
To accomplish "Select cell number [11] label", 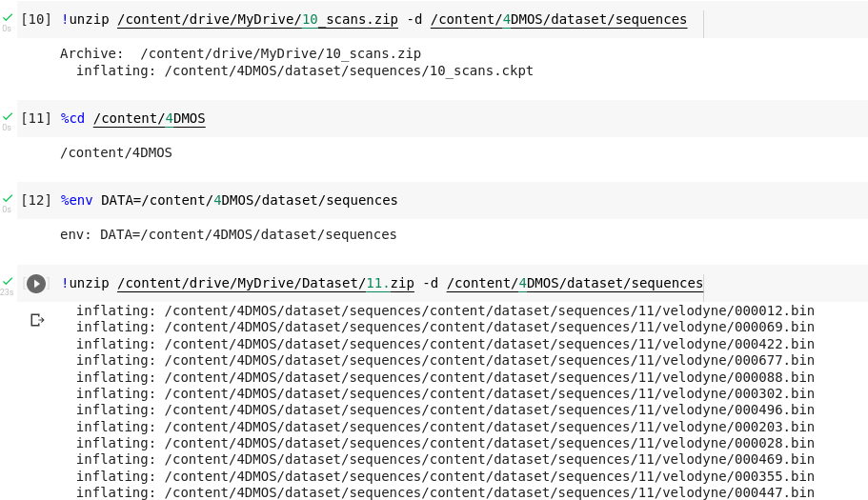I will [36, 118].
